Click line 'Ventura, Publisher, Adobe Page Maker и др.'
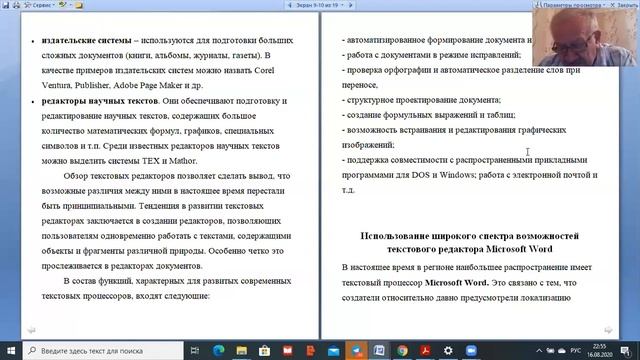The width and height of the screenshot is (640, 360). [122, 85]
